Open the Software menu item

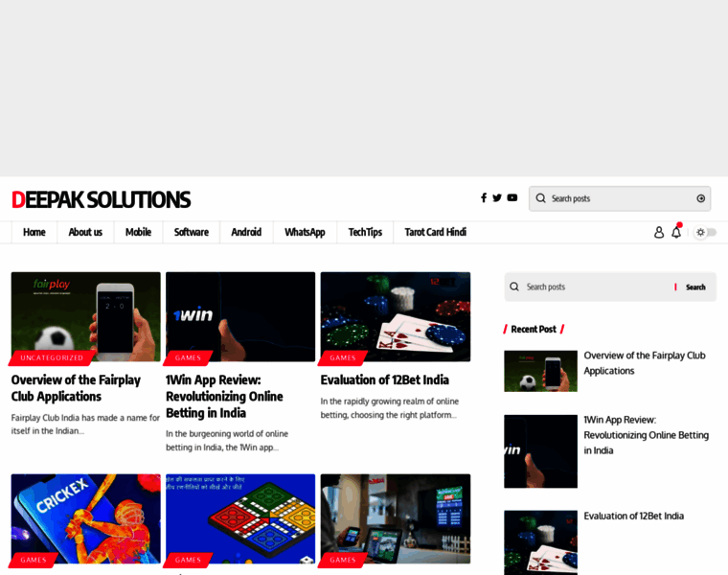tap(192, 232)
